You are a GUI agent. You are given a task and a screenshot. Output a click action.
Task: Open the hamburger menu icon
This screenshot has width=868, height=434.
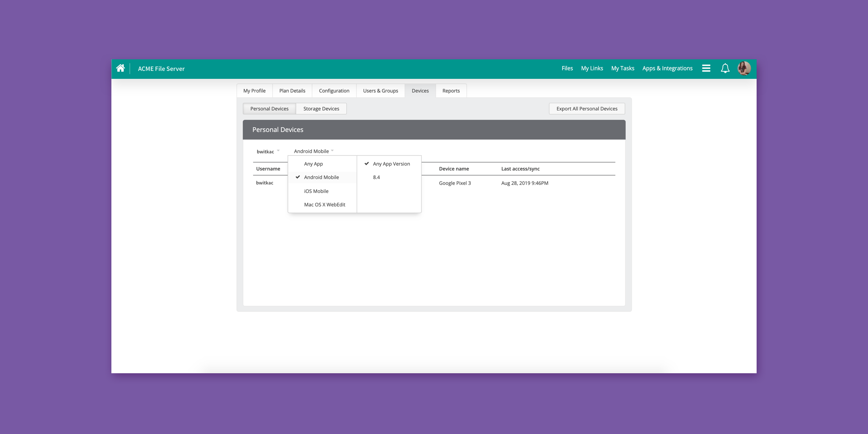706,68
